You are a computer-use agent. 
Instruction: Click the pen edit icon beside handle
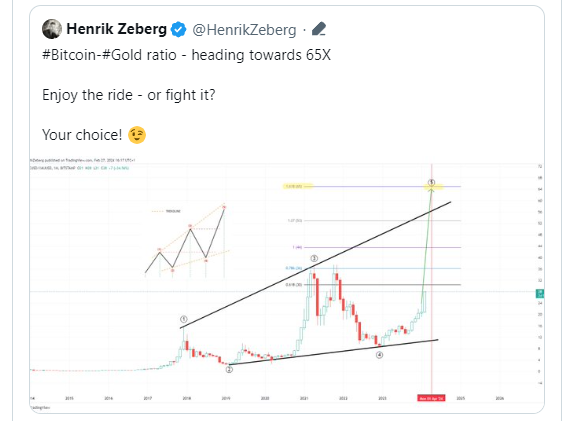(319, 29)
